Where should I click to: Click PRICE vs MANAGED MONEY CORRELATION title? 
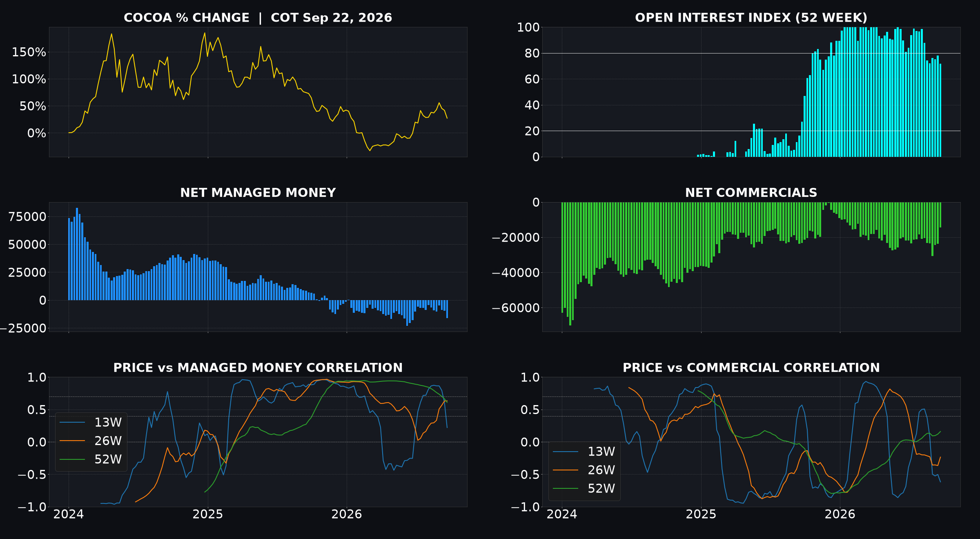click(x=258, y=368)
